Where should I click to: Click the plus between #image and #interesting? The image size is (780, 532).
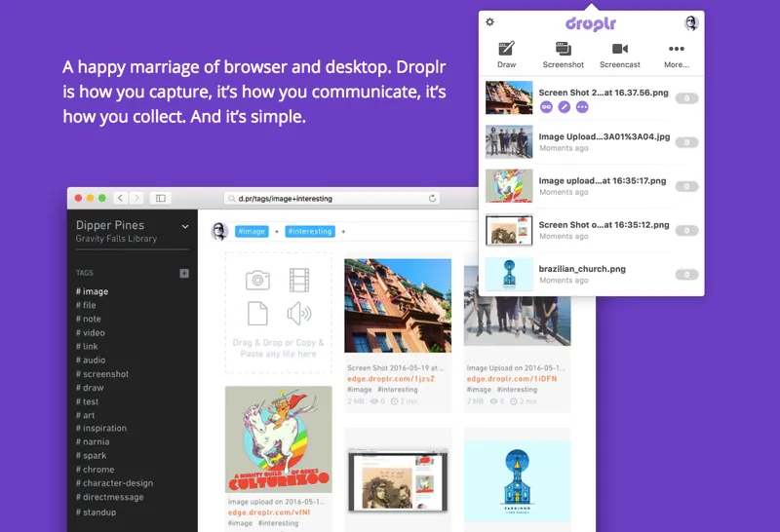pyautogui.click(x=277, y=231)
